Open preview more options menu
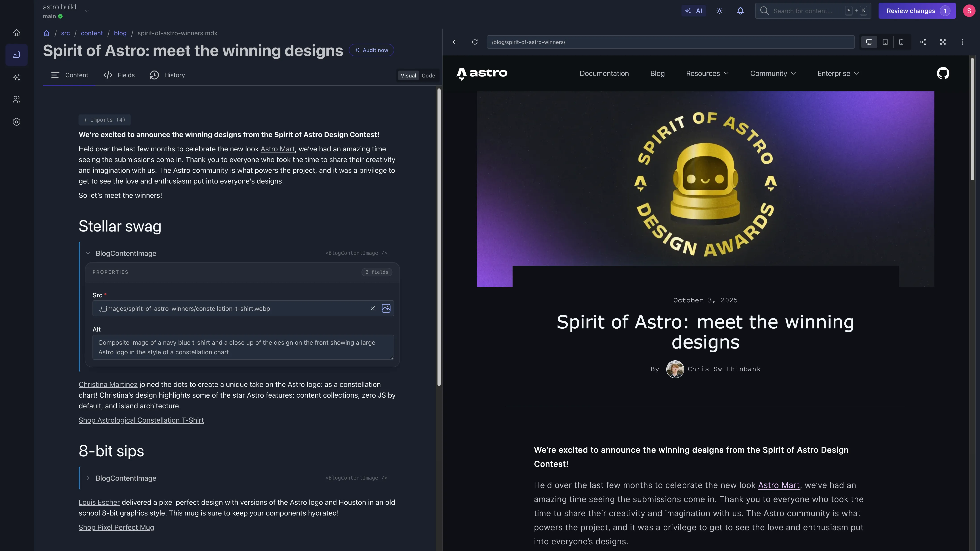Viewport: 980px width, 551px height. (963, 42)
